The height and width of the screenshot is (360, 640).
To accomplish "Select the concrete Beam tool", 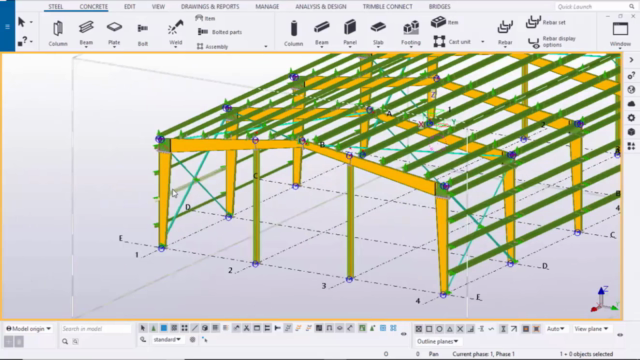I will [322, 32].
